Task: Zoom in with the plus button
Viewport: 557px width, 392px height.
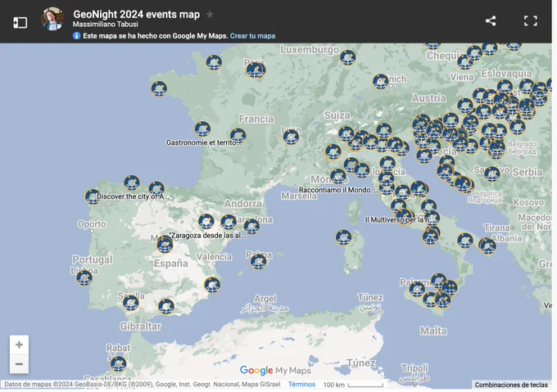Action: [x=19, y=345]
